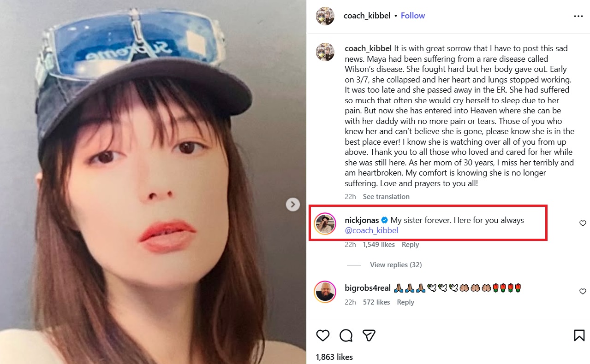Share the post with the paper plane icon
The height and width of the screenshot is (364, 590).
click(x=369, y=335)
